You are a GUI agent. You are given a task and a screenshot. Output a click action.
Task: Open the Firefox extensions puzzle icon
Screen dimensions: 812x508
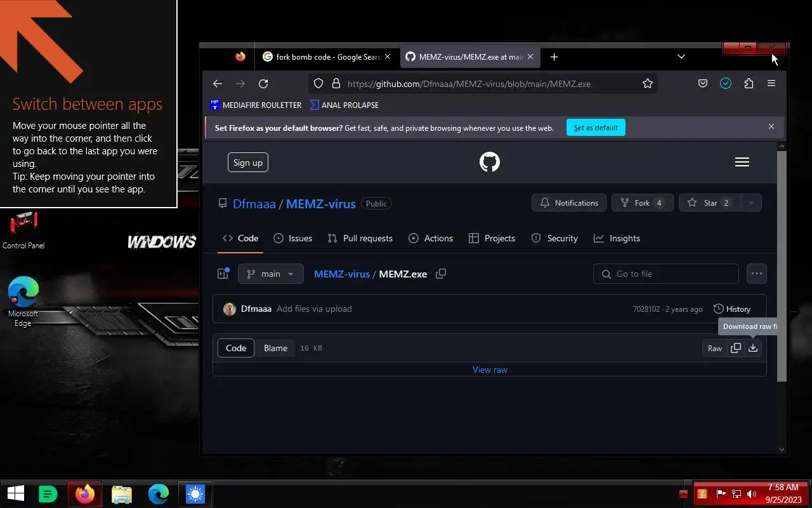coord(749,83)
